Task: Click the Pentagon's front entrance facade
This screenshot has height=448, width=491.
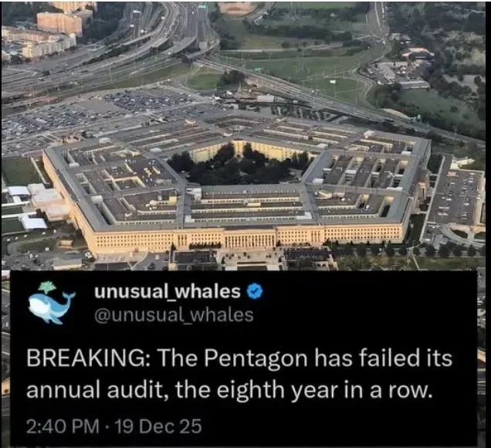Action: click(249, 239)
